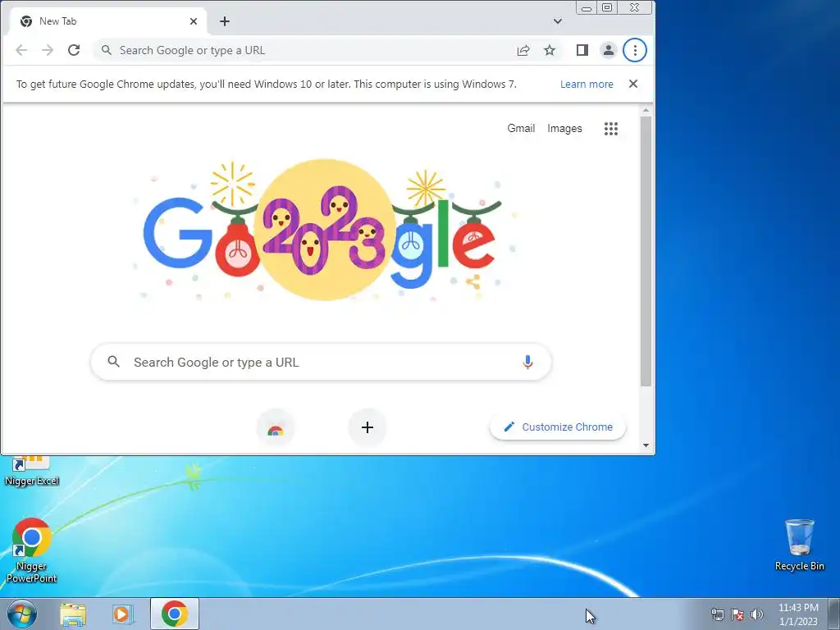Image resolution: width=840 pixels, height=630 pixels.
Task: Open the Chrome three-dot menu
Action: pyautogui.click(x=635, y=50)
